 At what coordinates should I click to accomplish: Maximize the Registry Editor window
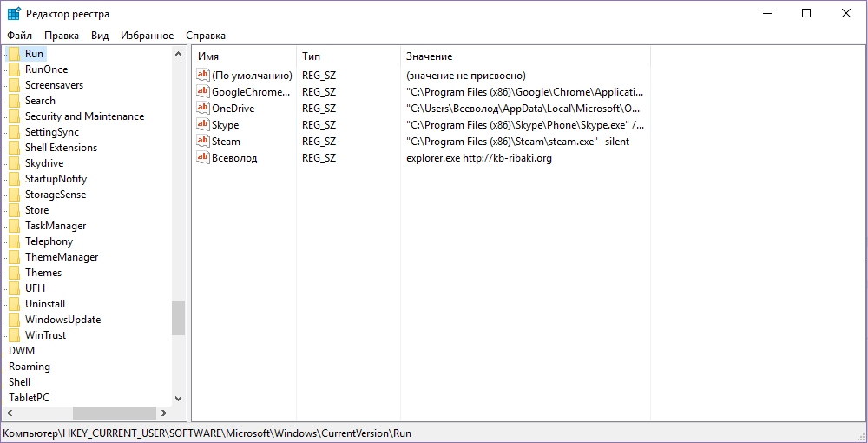[806, 13]
